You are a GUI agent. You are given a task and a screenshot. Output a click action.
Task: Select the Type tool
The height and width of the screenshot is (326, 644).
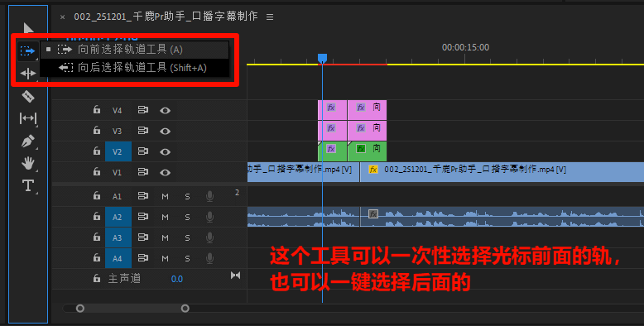[28, 185]
